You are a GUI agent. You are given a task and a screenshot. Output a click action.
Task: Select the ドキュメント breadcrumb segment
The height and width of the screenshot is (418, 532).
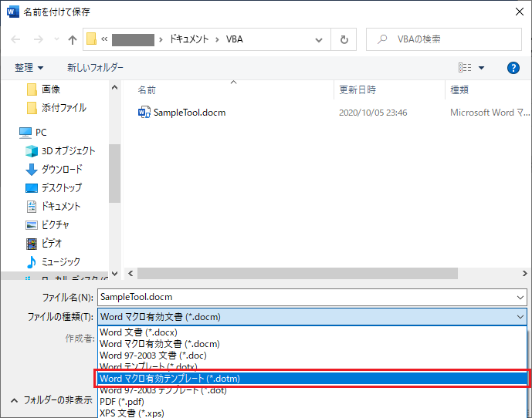(189, 39)
